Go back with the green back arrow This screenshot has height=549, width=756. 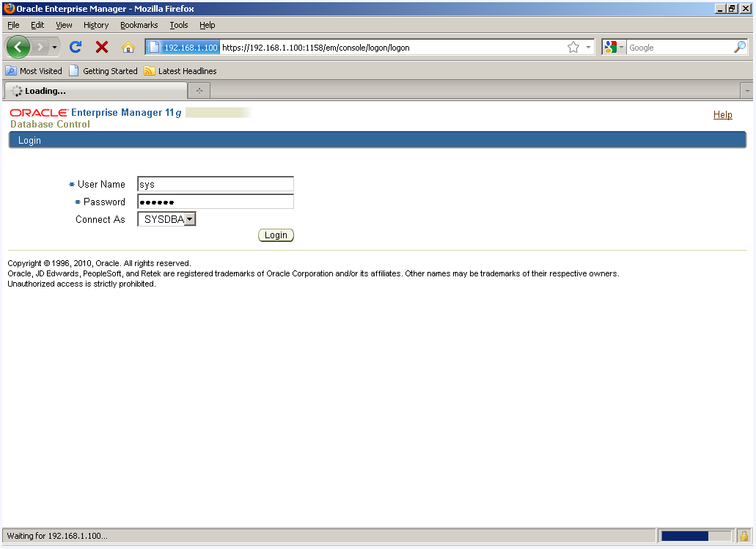click(x=18, y=47)
